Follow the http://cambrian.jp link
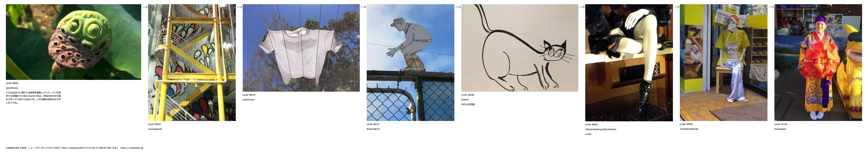868x152 pixels. tap(132, 148)
